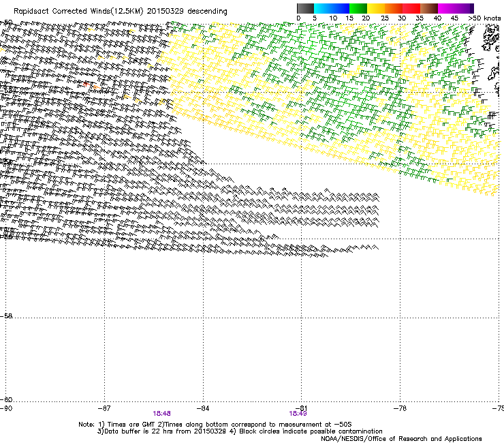Click the '-58' latitude axis label
Screen dimensions: 504x443
click(6, 316)
